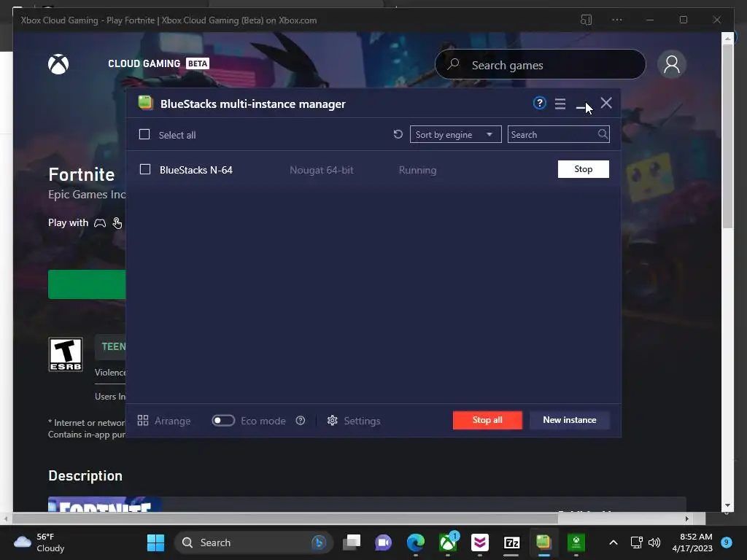Expand the Sort by engine dropdown
Image resolution: width=747 pixels, height=560 pixels.
point(455,134)
